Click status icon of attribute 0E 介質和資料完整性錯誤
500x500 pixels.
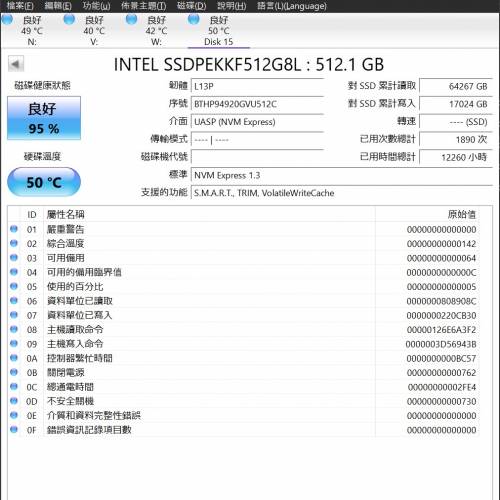click(14, 415)
